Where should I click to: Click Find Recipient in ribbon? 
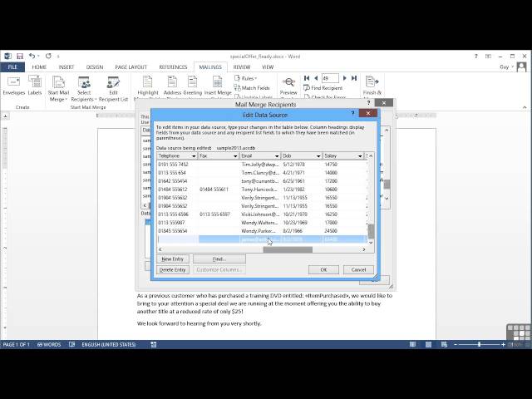coord(323,88)
